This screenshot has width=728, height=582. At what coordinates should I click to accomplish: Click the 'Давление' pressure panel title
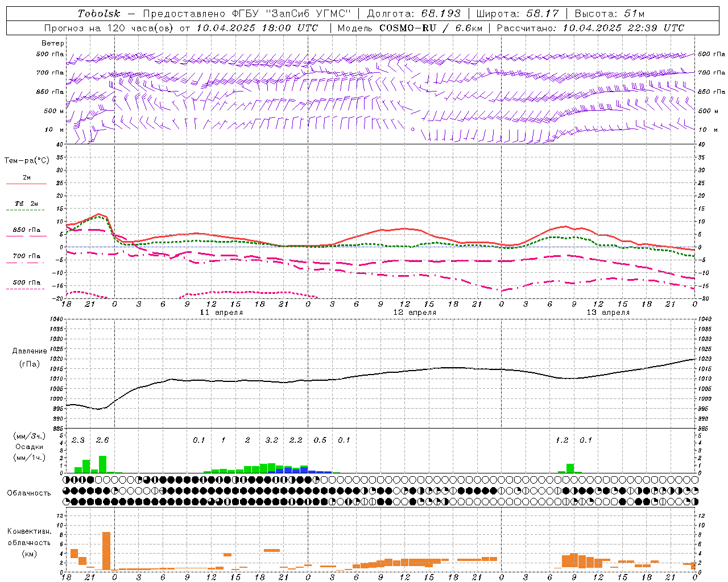point(30,351)
